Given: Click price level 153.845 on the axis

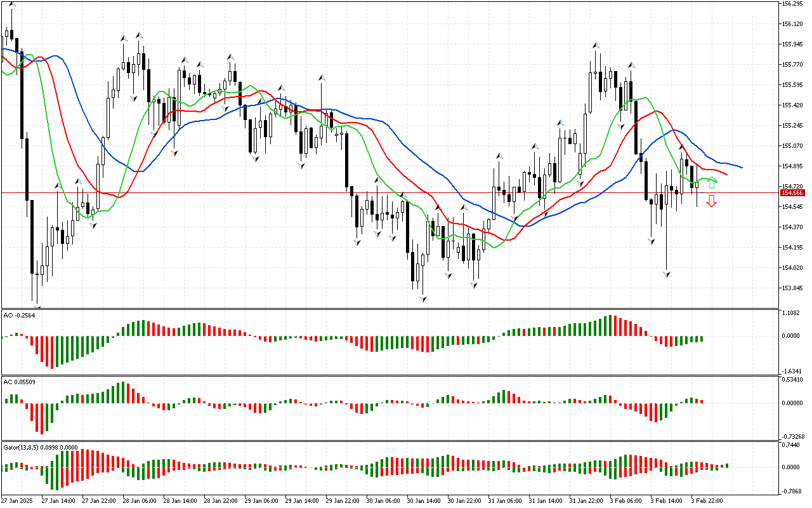Looking at the screenshot, I should coord(793,288).
